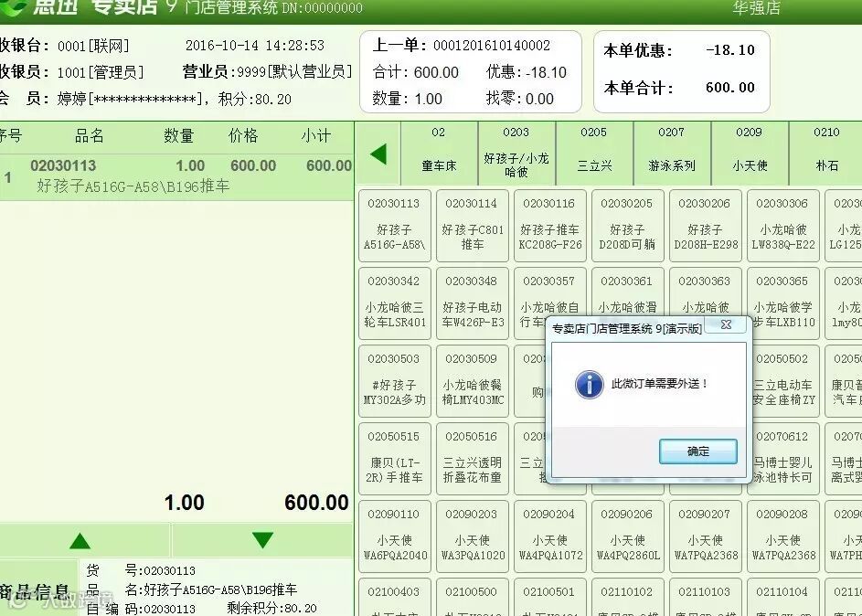Add product 02030114 好孩子C801推车
Viewport: 862px width, 616px height.
tap(473, 226)
